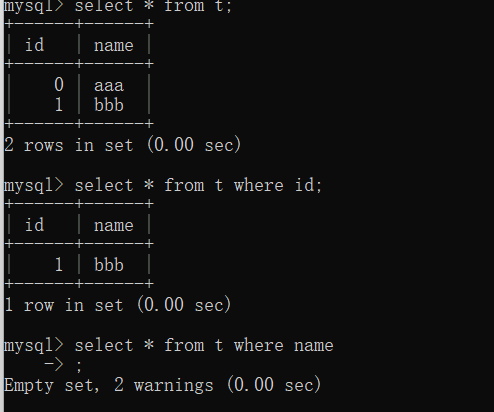Click the 'name' header in second table
Image resolution: width=494 pixels, height=412 pixels.
click(114, 226)
